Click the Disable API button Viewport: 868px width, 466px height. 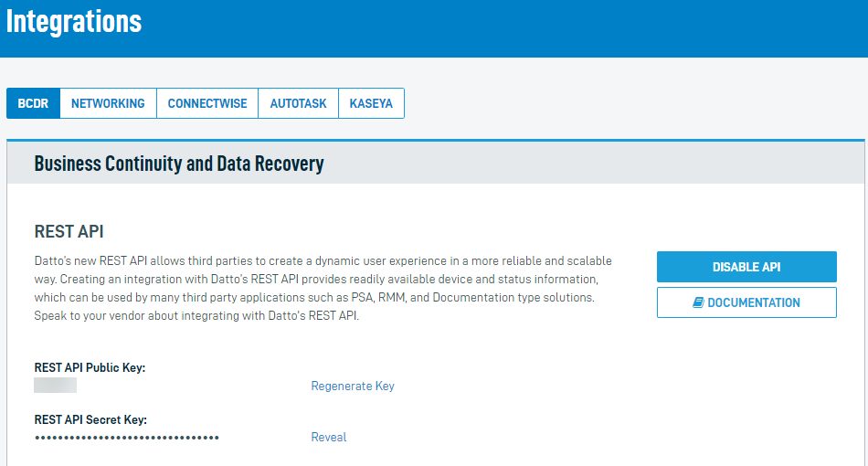point(746,267)
